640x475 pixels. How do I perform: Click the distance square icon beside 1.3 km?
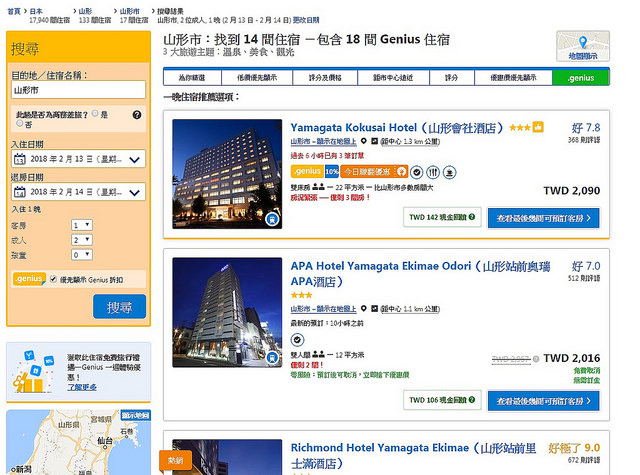point(374,141)
